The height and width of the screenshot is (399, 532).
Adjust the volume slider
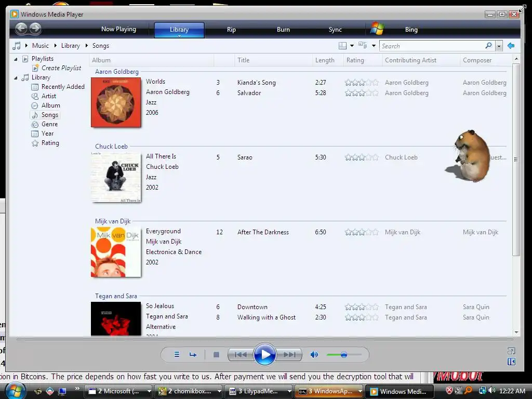pyautogui.click(x=344, y=355)
